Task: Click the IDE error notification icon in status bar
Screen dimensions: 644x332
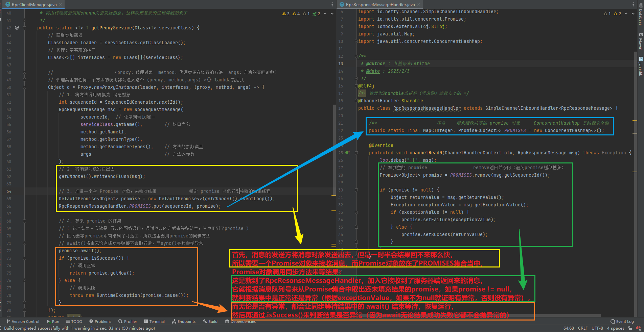Action: pos(639,328)
